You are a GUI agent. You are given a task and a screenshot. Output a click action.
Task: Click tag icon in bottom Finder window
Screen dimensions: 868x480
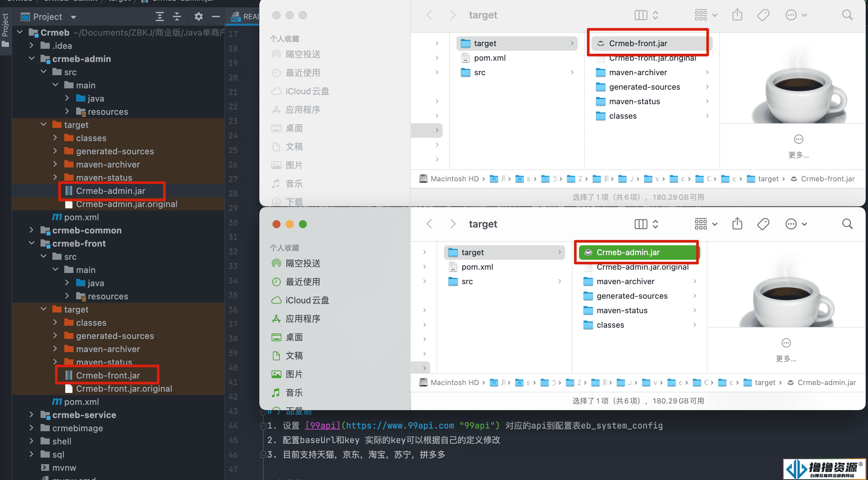(x=763, y=224)
